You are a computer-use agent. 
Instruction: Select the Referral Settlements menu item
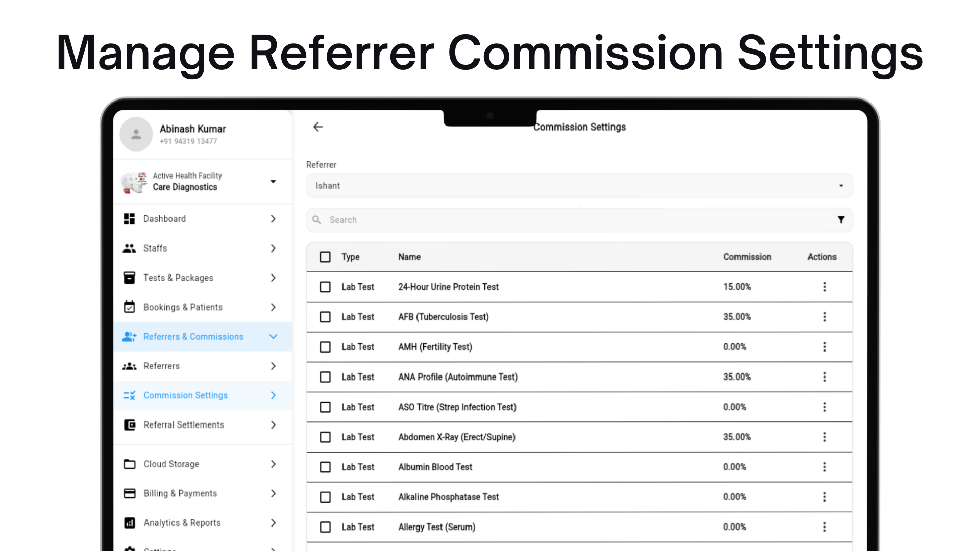(203, 425)
